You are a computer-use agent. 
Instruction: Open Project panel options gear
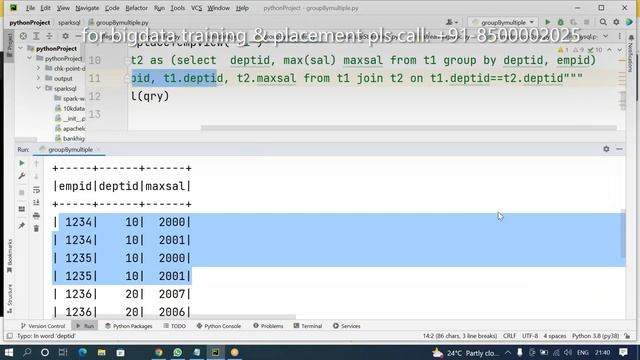point(65,36)
